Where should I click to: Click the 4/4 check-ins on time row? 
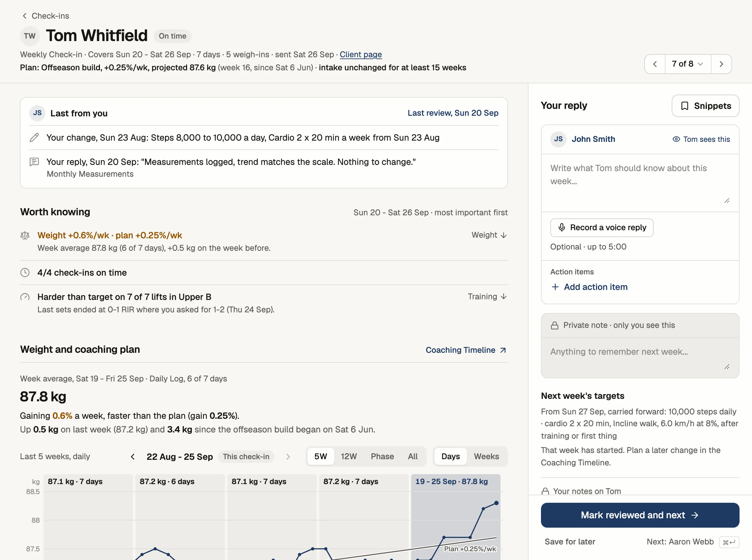click(264, 273)
